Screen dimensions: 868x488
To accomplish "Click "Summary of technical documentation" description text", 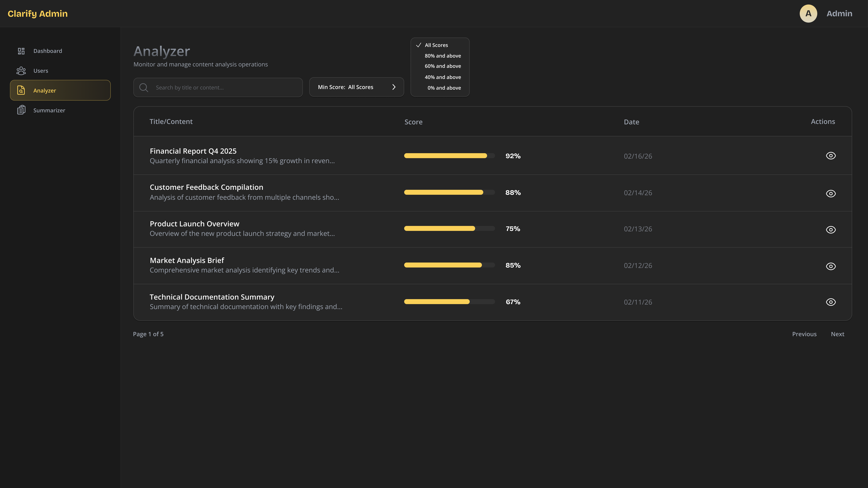I will 246,307.
